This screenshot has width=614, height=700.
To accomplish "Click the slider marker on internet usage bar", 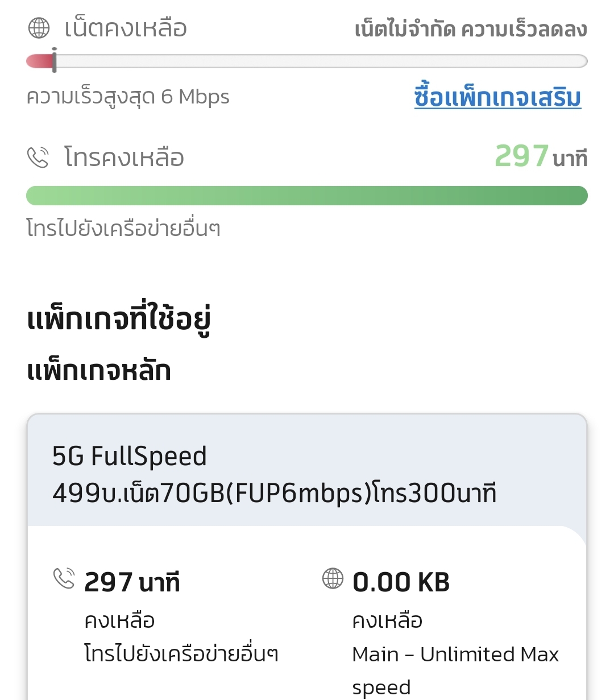I will click(54, 60).
